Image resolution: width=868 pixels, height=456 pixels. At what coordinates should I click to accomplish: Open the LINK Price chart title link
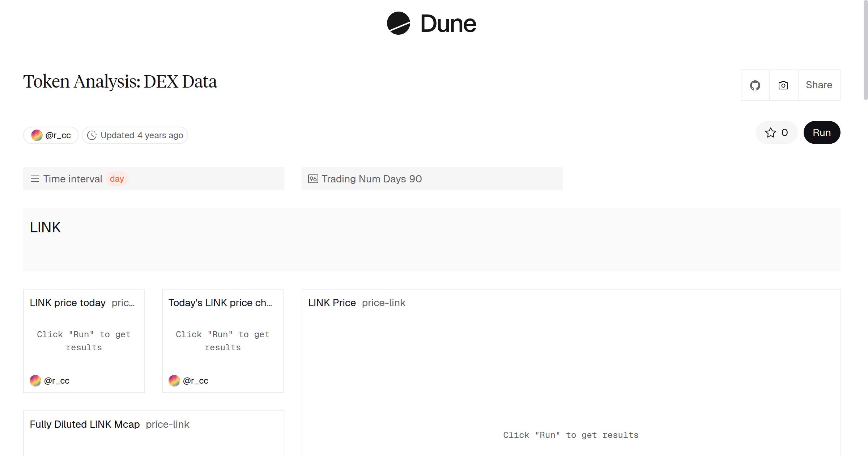click(x=332, y=303)
